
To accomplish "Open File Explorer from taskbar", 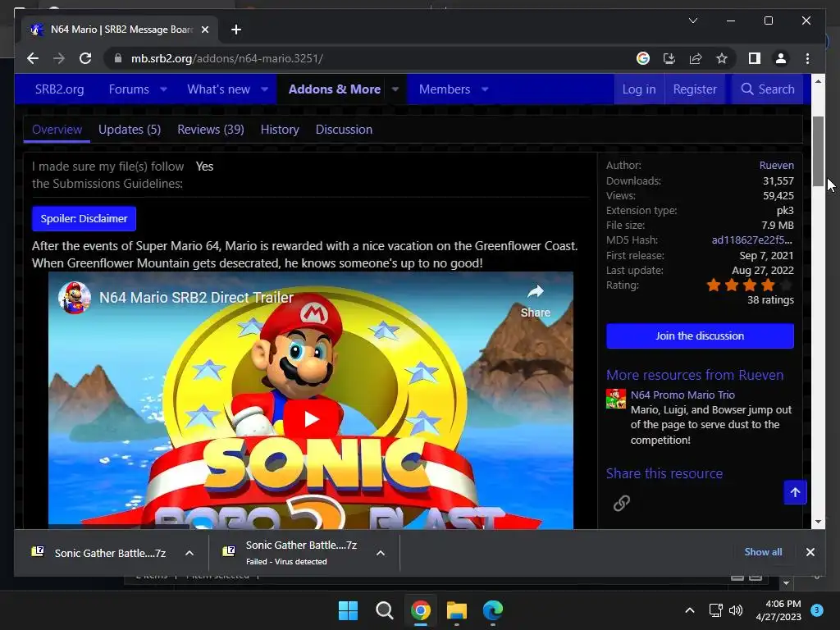I will coord(457,610).
